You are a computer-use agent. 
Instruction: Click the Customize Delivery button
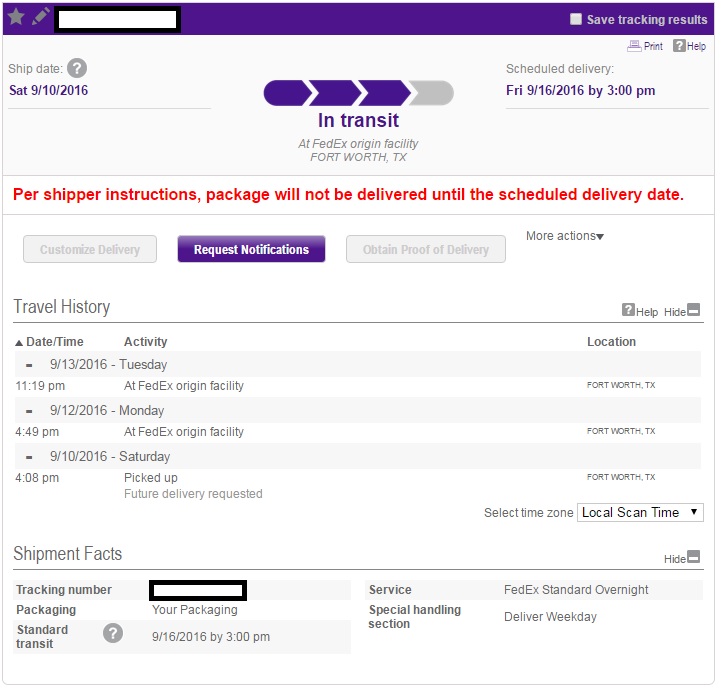click(90, 249)
